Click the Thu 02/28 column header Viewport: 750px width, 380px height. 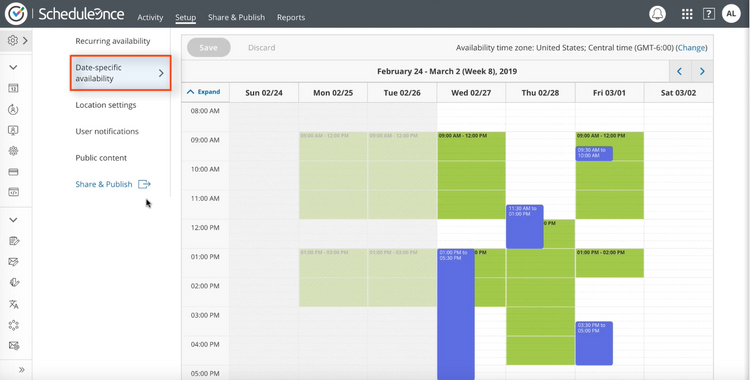point(540,93)
